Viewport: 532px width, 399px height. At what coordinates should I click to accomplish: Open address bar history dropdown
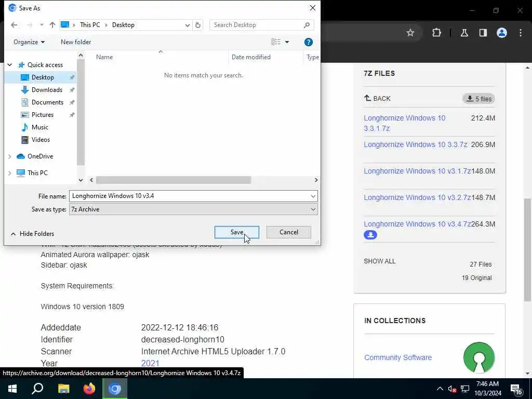tap(187, 25)
